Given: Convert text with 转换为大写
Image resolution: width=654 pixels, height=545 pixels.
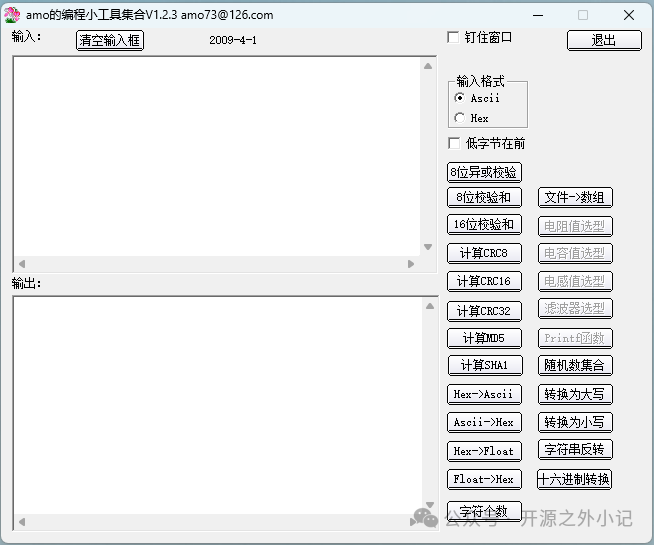Looking at the screenshot, I should (x=575, y=394).
